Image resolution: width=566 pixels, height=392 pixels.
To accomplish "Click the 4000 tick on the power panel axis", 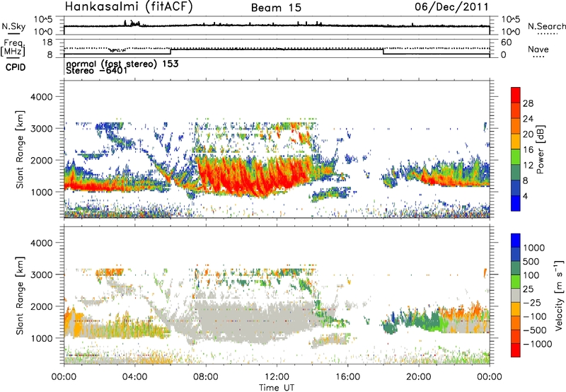I will tap(41, 97).
